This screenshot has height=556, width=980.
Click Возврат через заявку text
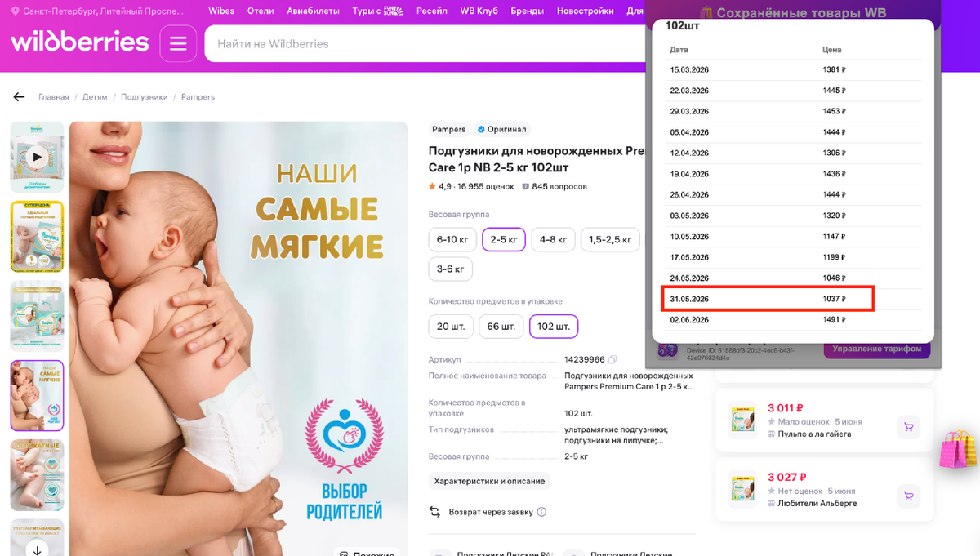(491, 512)
